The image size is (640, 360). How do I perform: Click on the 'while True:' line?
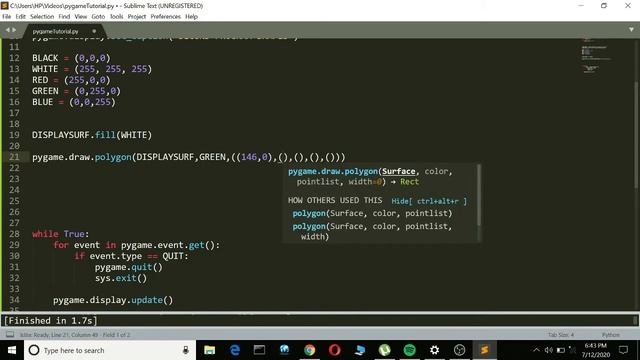(60, 234)
